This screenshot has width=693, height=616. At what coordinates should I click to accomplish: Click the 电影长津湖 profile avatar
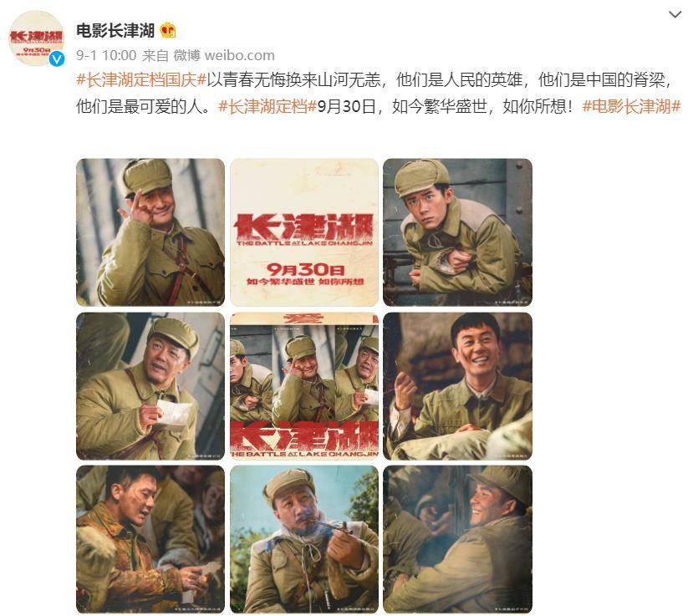[x=37, y=38]
